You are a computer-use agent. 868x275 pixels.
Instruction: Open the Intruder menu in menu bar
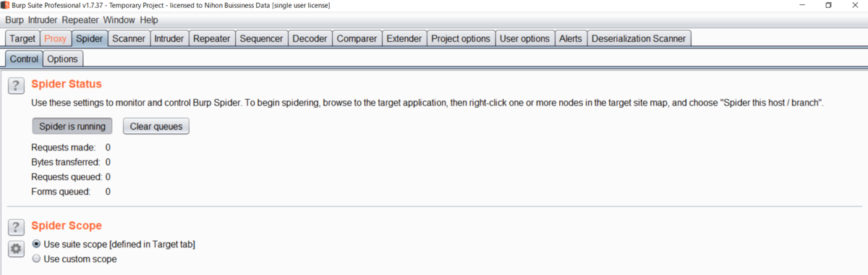(43, 20)
